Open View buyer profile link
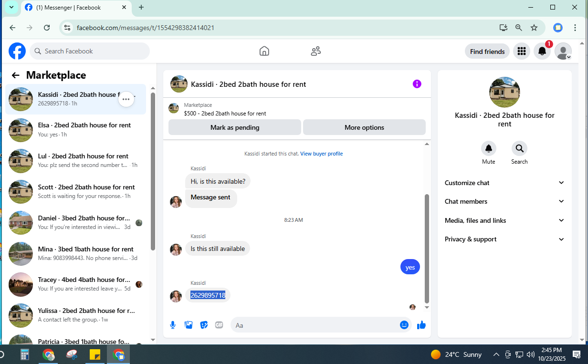 321,154
